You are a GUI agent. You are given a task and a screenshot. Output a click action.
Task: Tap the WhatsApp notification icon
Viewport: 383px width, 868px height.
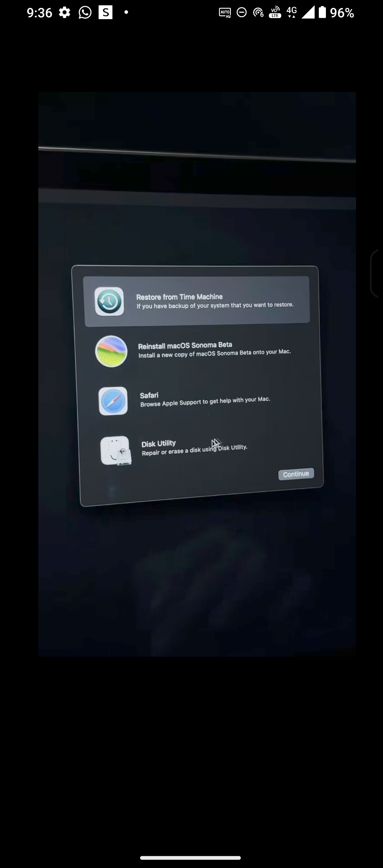(85, 13)
